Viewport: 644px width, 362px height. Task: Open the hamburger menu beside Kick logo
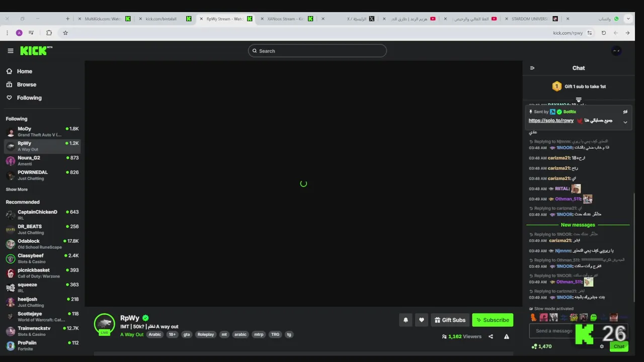click(10, 51)
